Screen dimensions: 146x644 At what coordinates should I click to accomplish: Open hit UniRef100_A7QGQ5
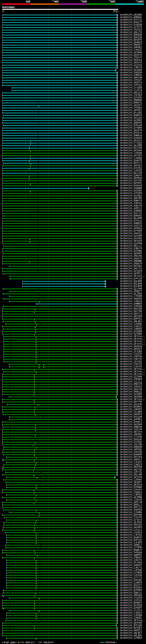point(131,25)
